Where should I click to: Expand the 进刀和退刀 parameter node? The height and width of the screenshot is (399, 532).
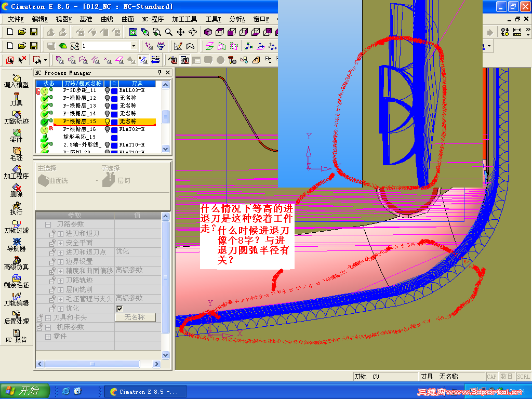[60, 234]
